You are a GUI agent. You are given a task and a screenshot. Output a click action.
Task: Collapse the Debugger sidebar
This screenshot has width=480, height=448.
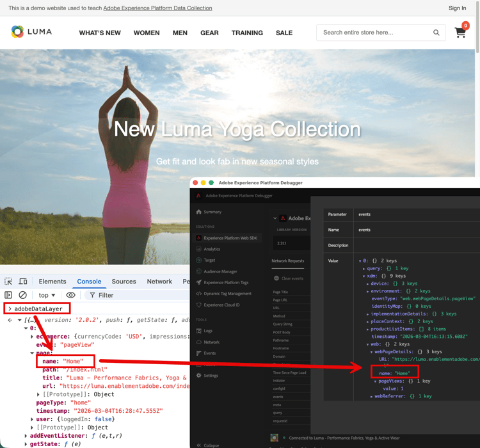click(x=208, y=445)
